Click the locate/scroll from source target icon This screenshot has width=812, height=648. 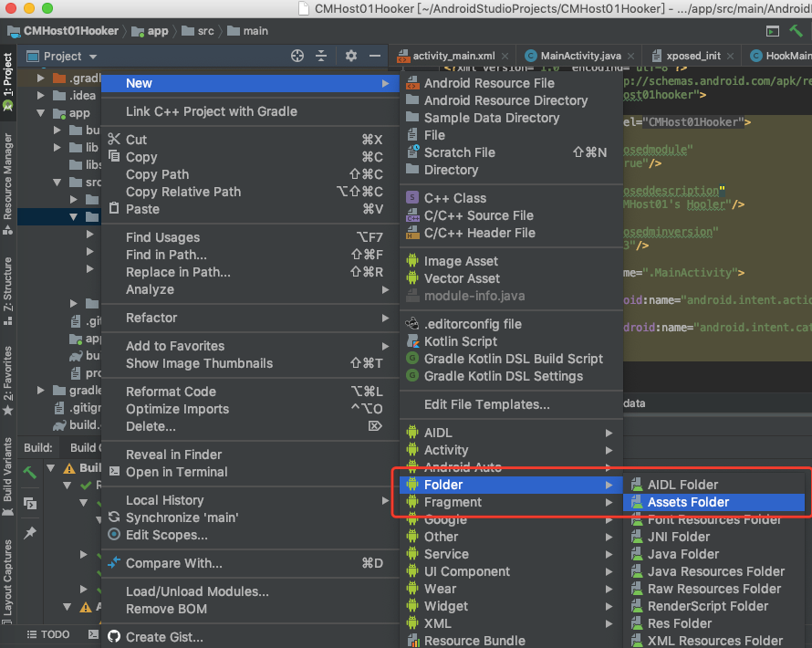pyautogui.click(x=297, y=56)
